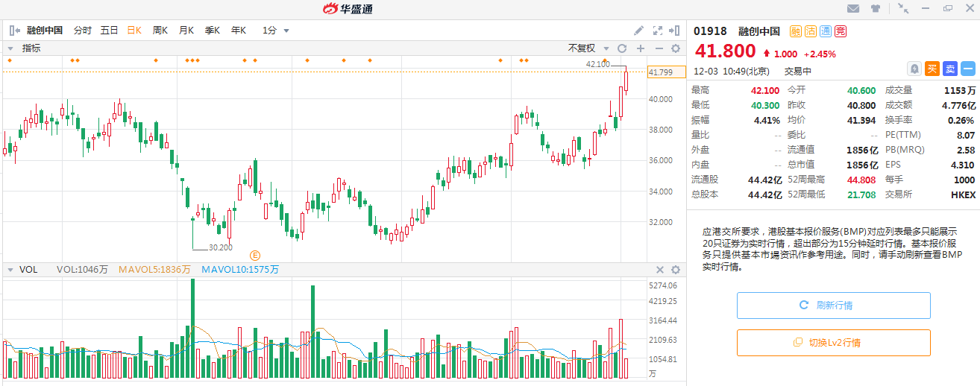Zoom in chart with plus icon

[640, 48]
